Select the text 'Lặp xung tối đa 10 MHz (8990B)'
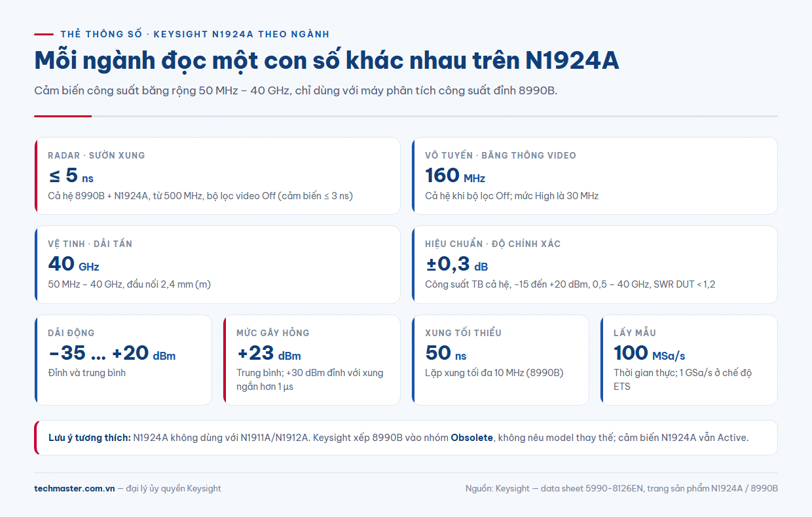The height and width of the screenshot is (517, 812). pyautogui.click(x=494, y=373)
